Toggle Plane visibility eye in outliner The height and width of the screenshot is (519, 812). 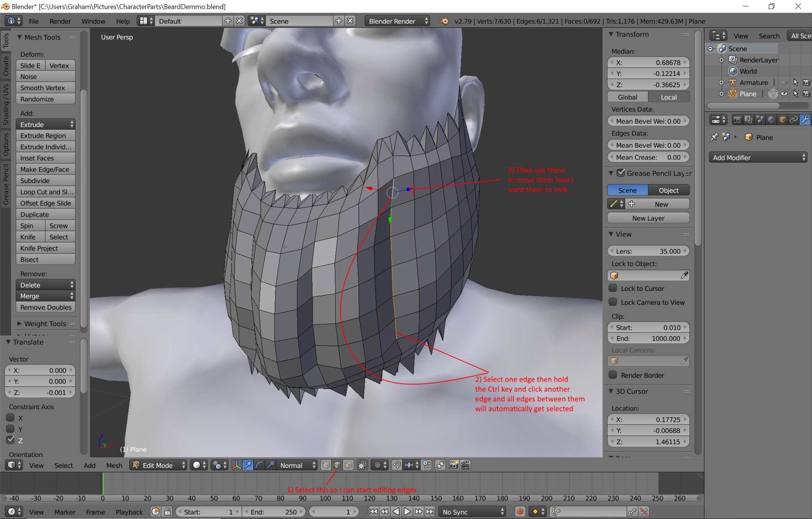point(784,94)
